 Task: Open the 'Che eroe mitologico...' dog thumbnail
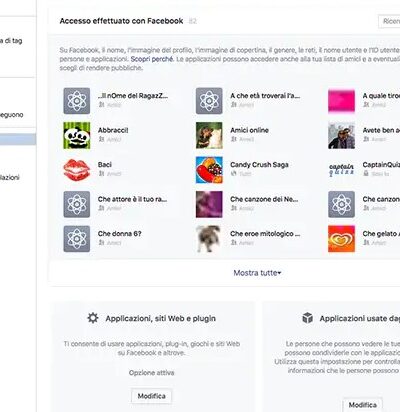tap(209, 239)
